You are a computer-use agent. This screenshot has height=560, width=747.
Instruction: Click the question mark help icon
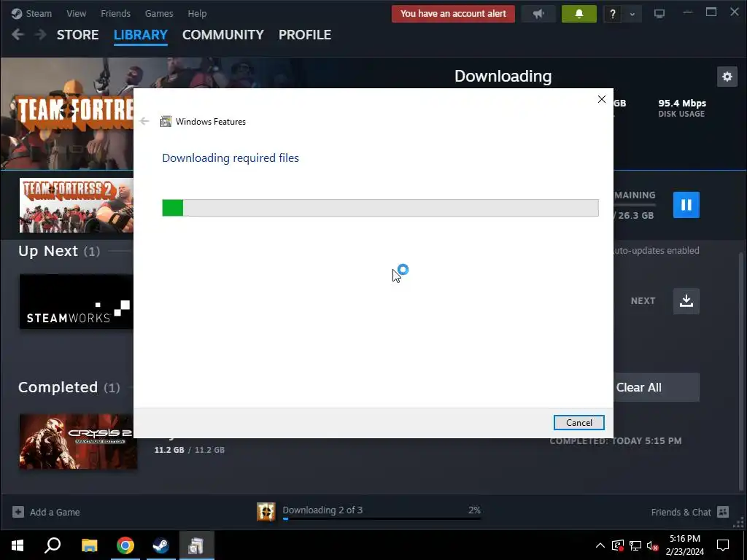pyautogui.click(x=612, y=15)
